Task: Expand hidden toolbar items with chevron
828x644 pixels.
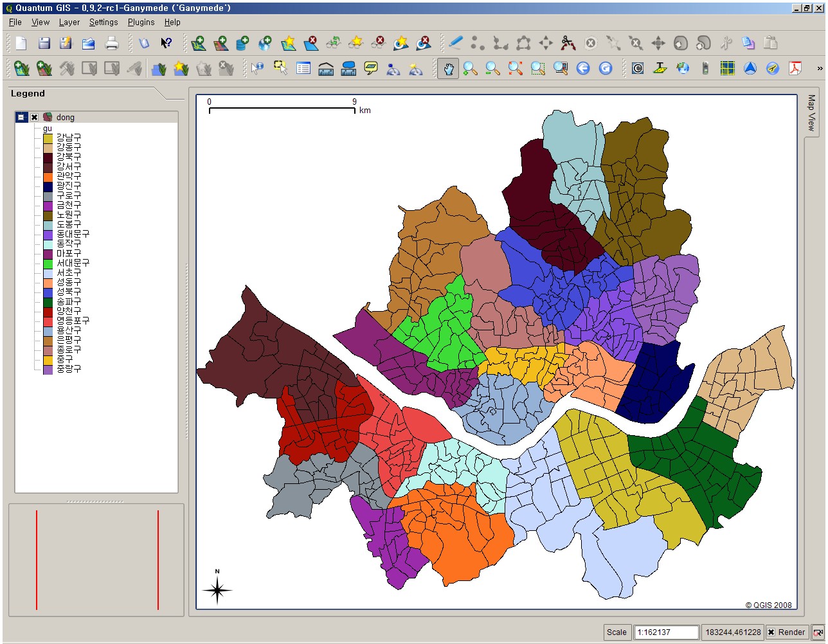Action: 820,68
